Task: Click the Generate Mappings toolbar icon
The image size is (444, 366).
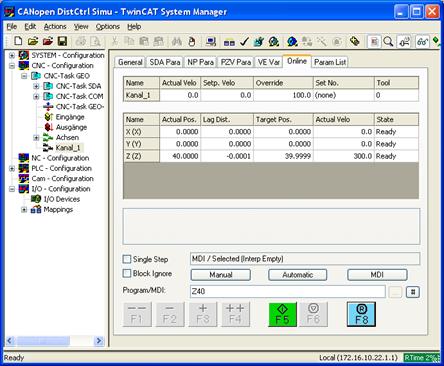Action: click(229, 42)
